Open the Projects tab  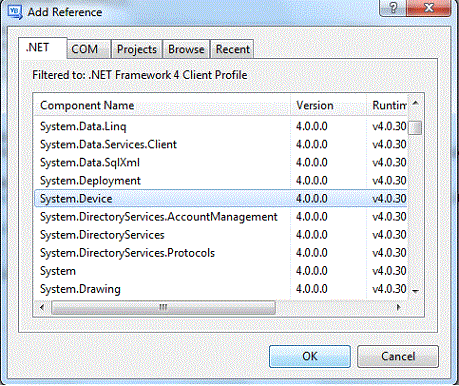click(137, 49)
